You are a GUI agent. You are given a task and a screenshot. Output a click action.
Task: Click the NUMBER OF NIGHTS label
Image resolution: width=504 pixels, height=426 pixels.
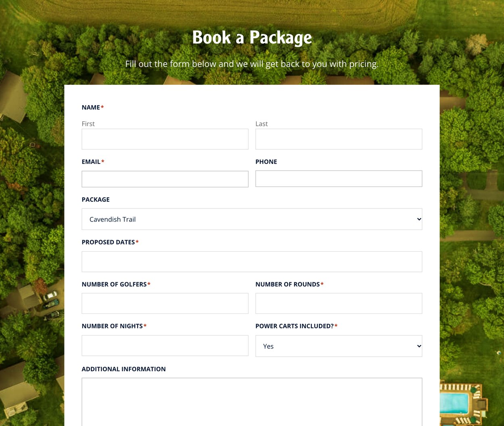click(x=112, y=326)
